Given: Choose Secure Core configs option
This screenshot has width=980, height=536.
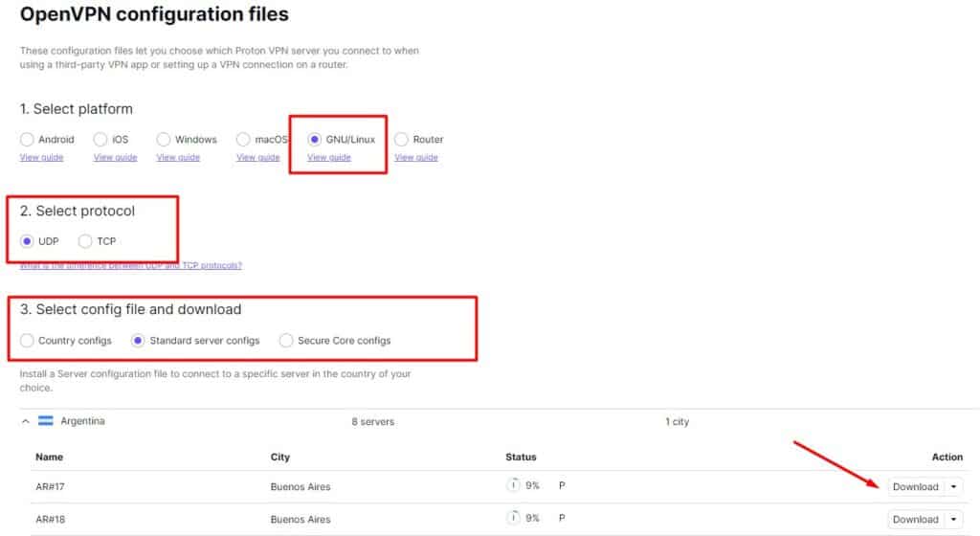Looking at the screenshot, I should (285, 341).
